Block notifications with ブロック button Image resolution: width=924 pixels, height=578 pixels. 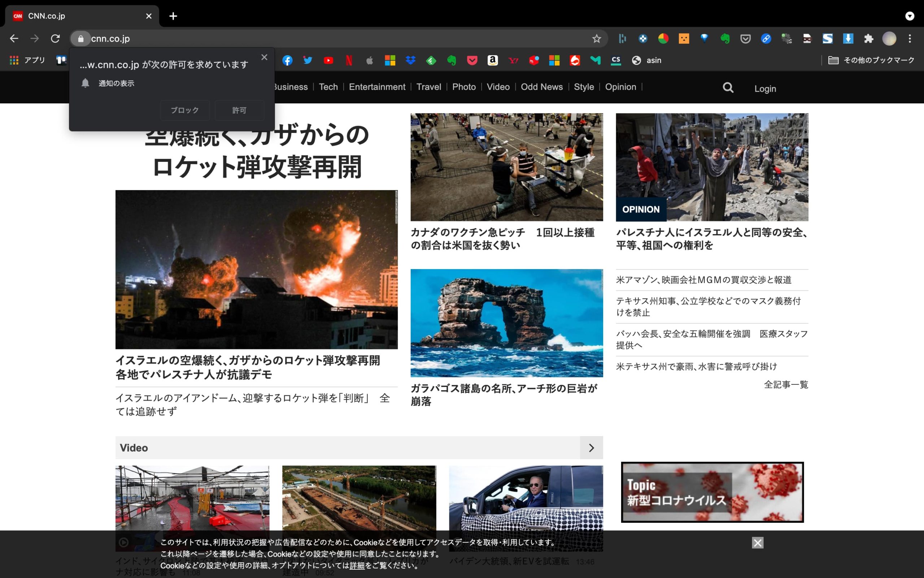185,111
